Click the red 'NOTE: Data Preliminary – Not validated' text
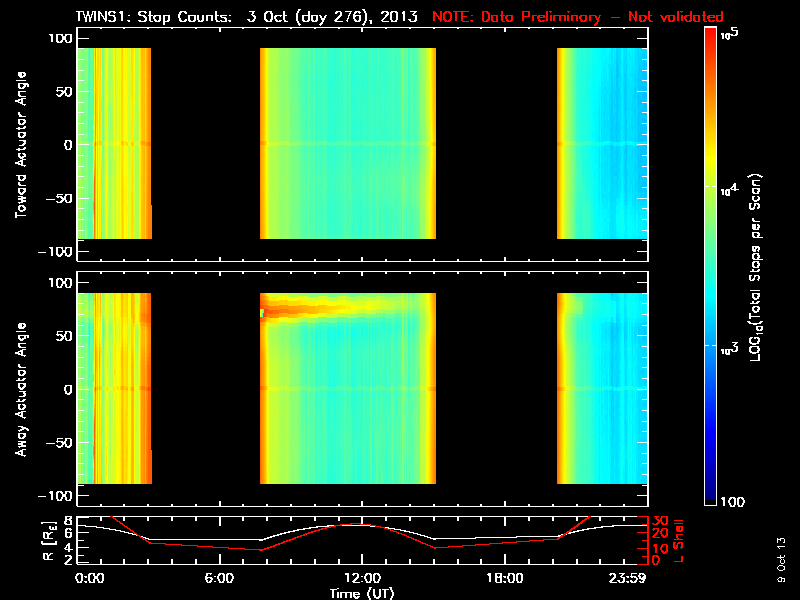800x600 pixels. click(x=578, y=17)
